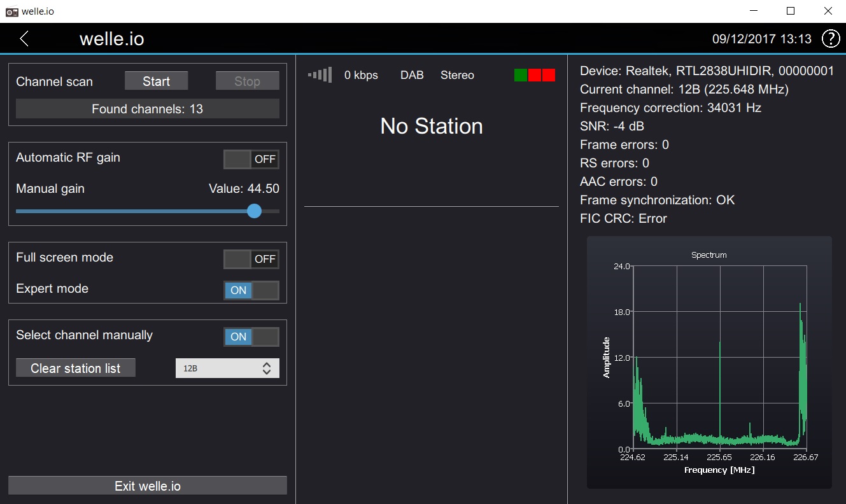The height and width of the screenshot is (504, 846).
Task: Click the DAB mode label
Action: (412, 75)
